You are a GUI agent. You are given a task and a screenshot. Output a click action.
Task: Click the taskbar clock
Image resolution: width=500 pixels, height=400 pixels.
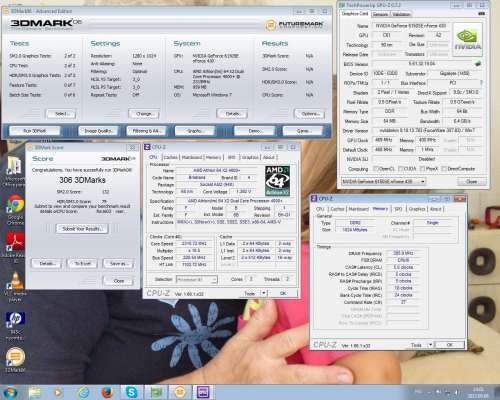pos(479,392)
